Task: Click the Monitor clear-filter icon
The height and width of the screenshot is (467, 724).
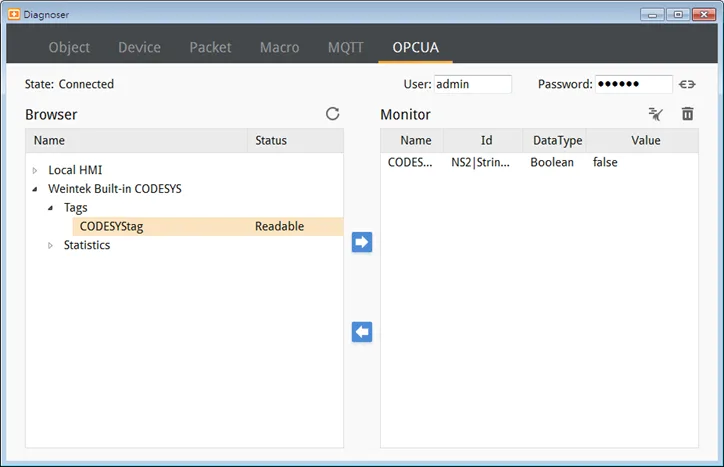Action: tap(655, 114)
